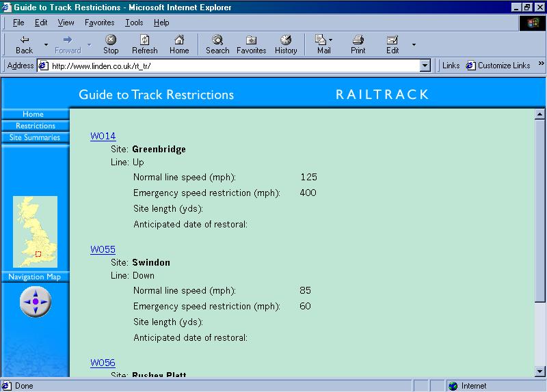Open the Search pane
The image size is (547, 392).
(217, 44)
